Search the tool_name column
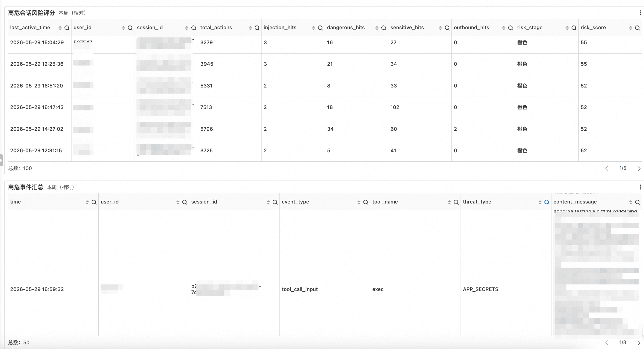The width and height of the screenshot is (644, 349). click(456, 202)
